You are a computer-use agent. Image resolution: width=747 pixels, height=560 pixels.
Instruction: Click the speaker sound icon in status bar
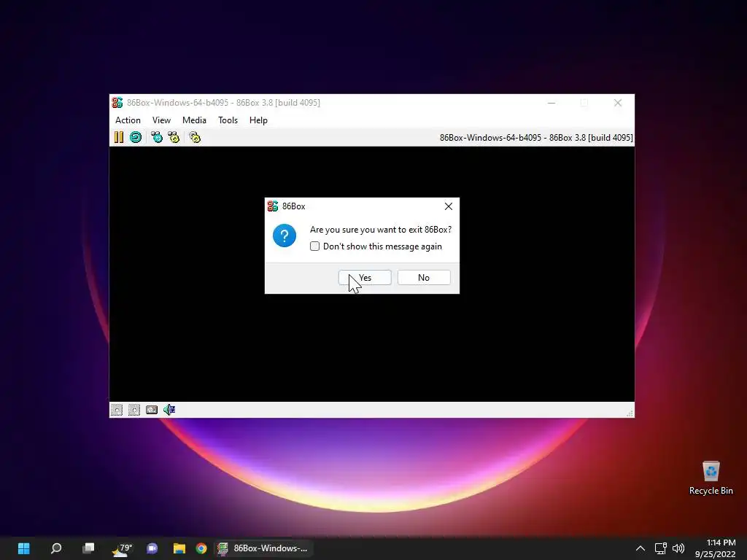coord(169,410)
